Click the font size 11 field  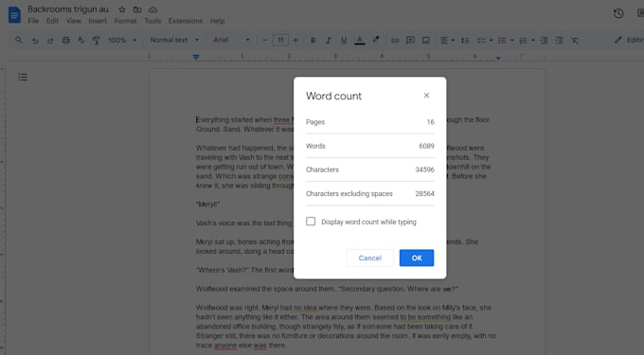[280, 40]
